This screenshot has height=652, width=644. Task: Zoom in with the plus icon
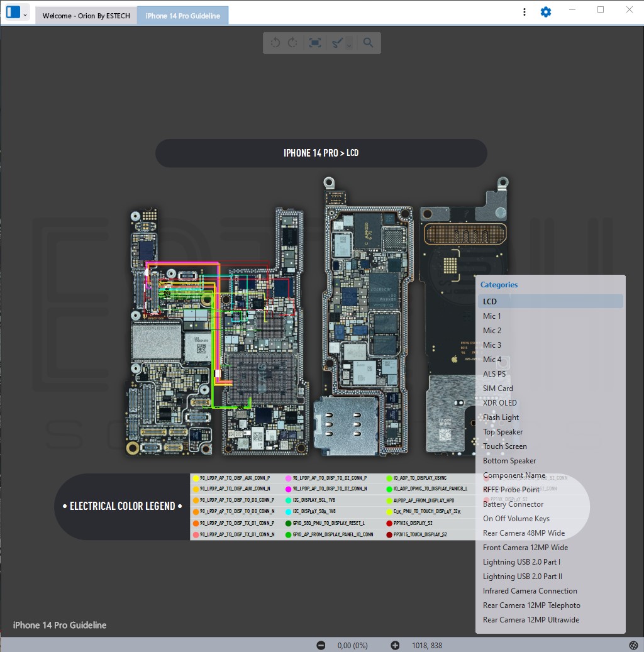pyautogui.click(x=395, y=645)
